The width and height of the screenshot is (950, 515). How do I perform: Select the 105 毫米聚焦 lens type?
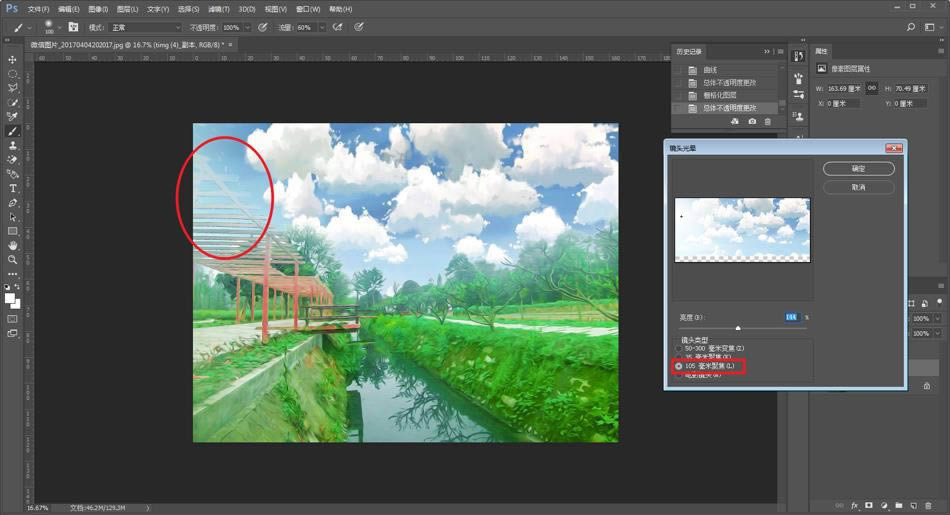[680, 366]
